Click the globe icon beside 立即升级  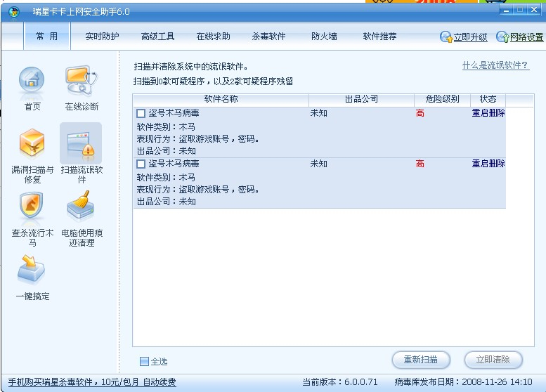[x=446, y=37]
